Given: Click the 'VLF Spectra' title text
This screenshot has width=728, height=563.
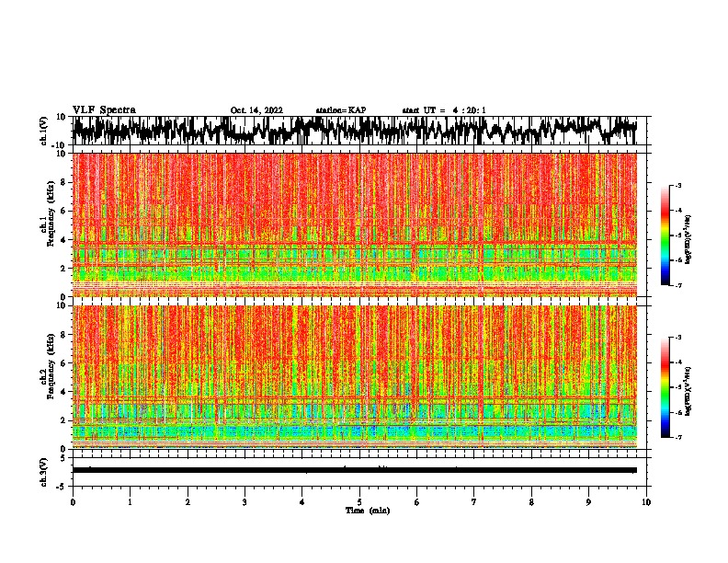Looking at the screenshot, I should pyautogui.click(x=105, y=110).
